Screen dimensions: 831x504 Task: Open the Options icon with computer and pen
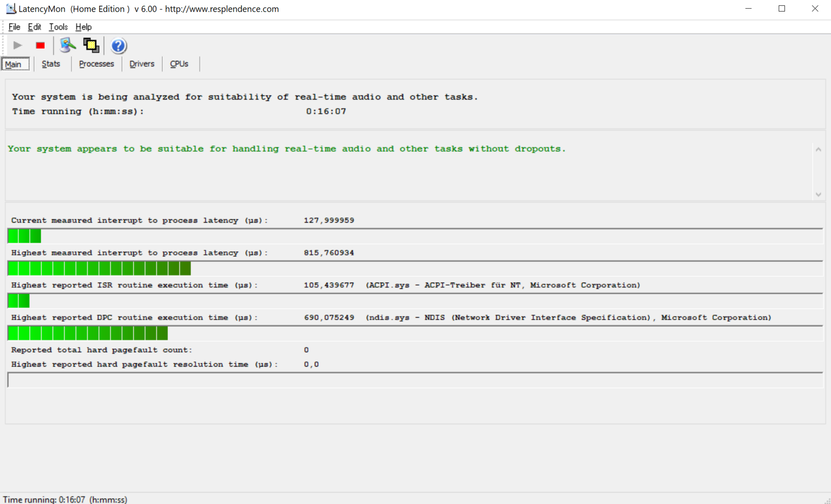click(x=68, y=45)
